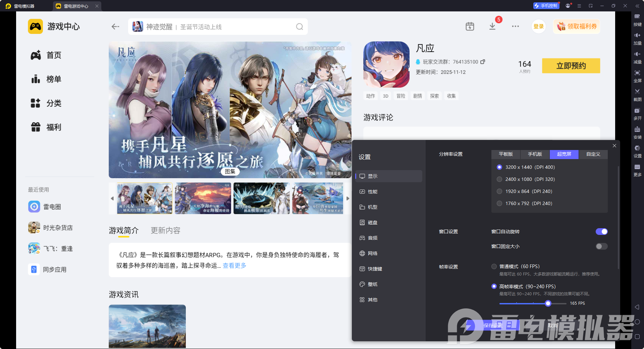
Task: Tap the Android back triangle button
Action: click(x=637, y=307)
